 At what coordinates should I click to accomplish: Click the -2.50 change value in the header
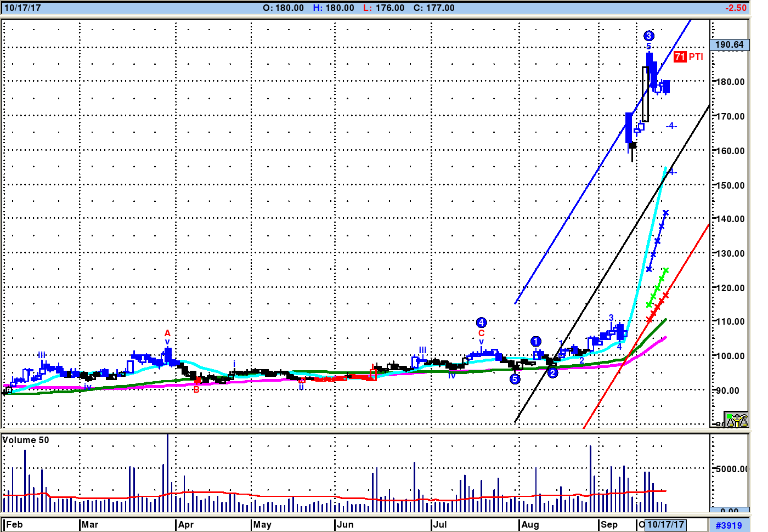736,8
